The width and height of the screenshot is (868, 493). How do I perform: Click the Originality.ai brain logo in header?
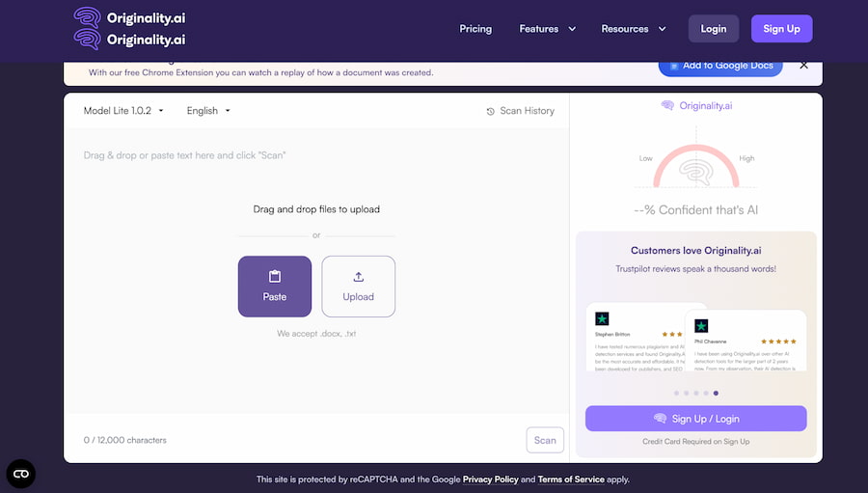tap(88, 28)
